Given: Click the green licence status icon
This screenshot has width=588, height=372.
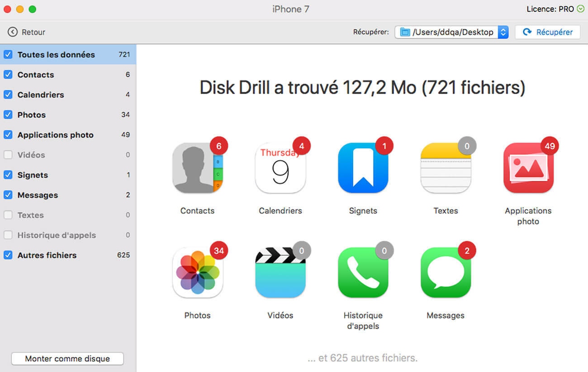Looking at the screenshot, I should (581, 9).
